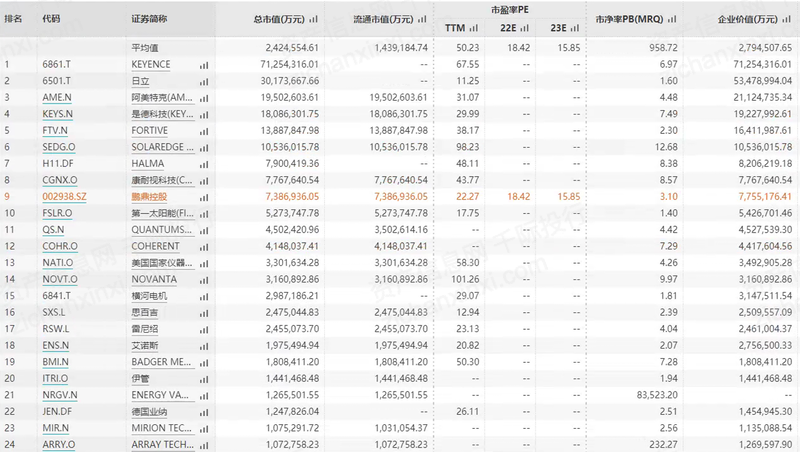Open chart icon in 艾诺斯 row

point(204,346)
